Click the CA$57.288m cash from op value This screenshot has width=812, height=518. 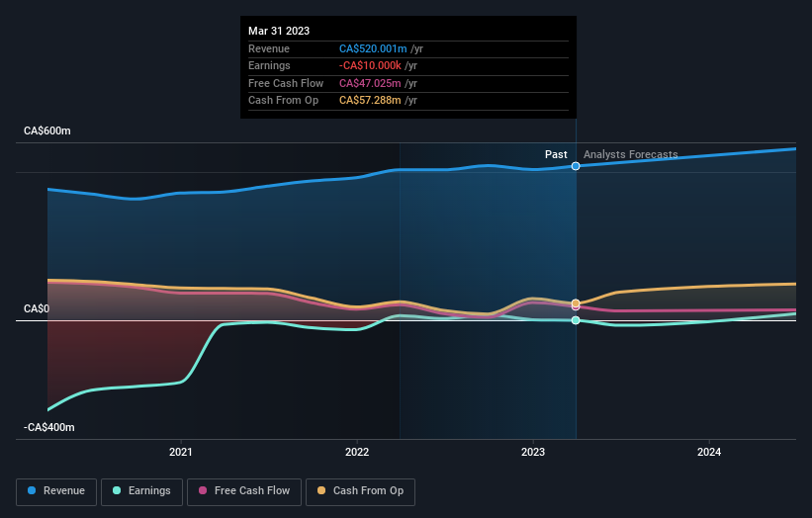370,101
